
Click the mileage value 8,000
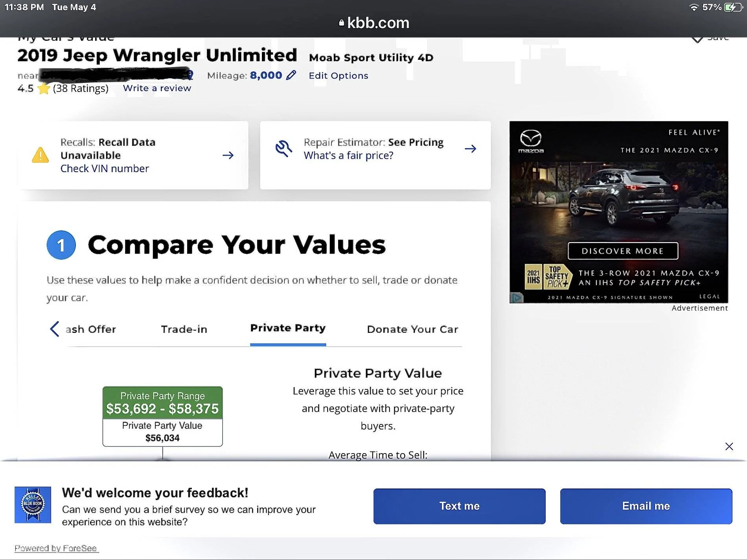(266, 75)
